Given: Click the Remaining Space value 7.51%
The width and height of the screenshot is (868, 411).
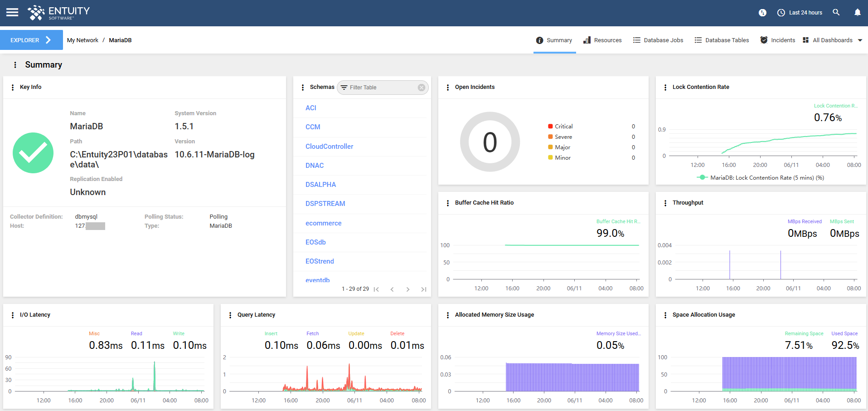Looking at the screenshot, I should pyautogui.click(x=799, y=346).
